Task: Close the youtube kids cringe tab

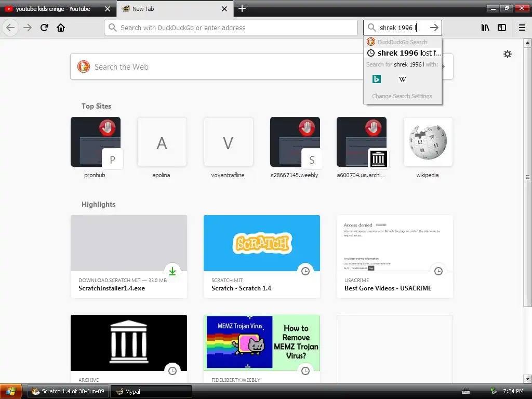Action: pyautogui.click(x=107, y=9)
